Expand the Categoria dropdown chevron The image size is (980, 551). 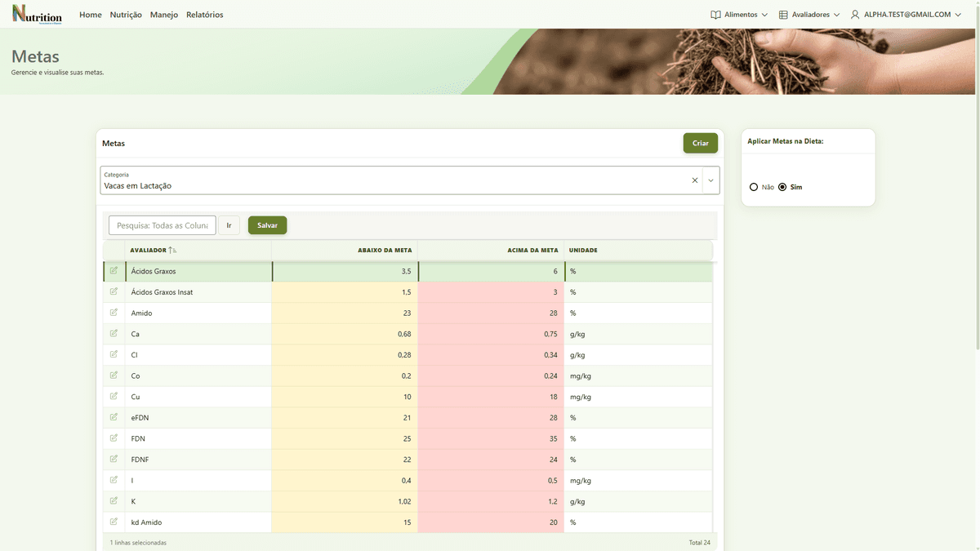pos(711,180)
